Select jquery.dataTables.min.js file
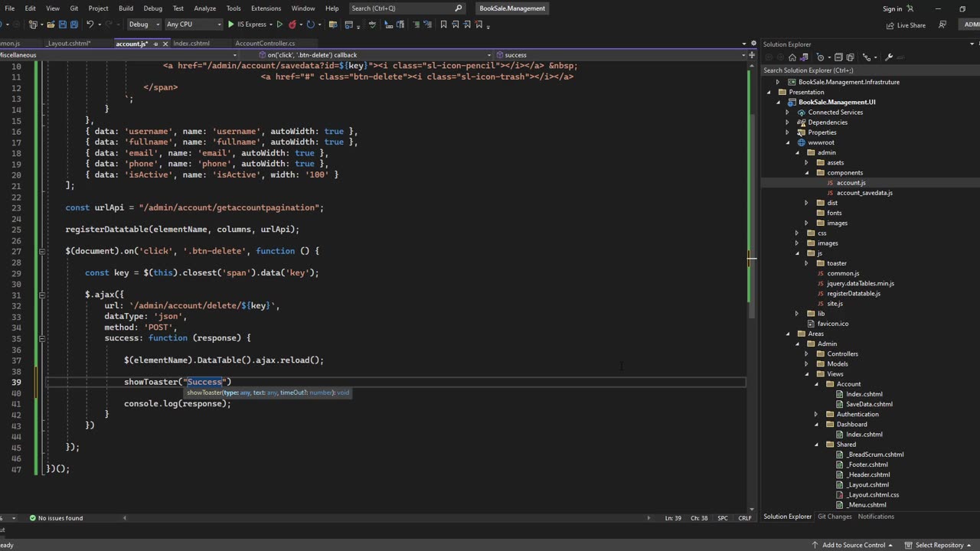980x551 pixels. click(x=860, y=283)
